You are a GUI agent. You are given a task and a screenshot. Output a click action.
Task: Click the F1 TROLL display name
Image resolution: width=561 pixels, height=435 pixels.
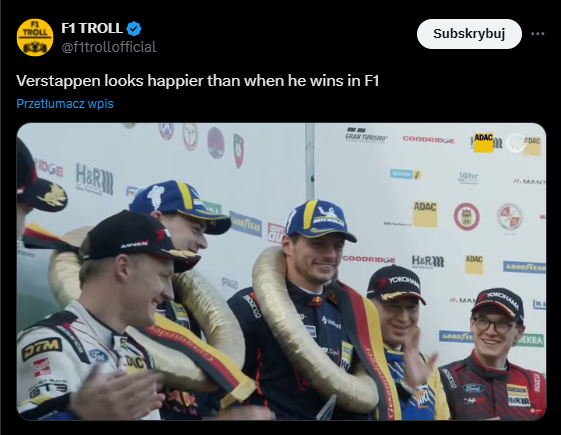click(x=92, y=28)
